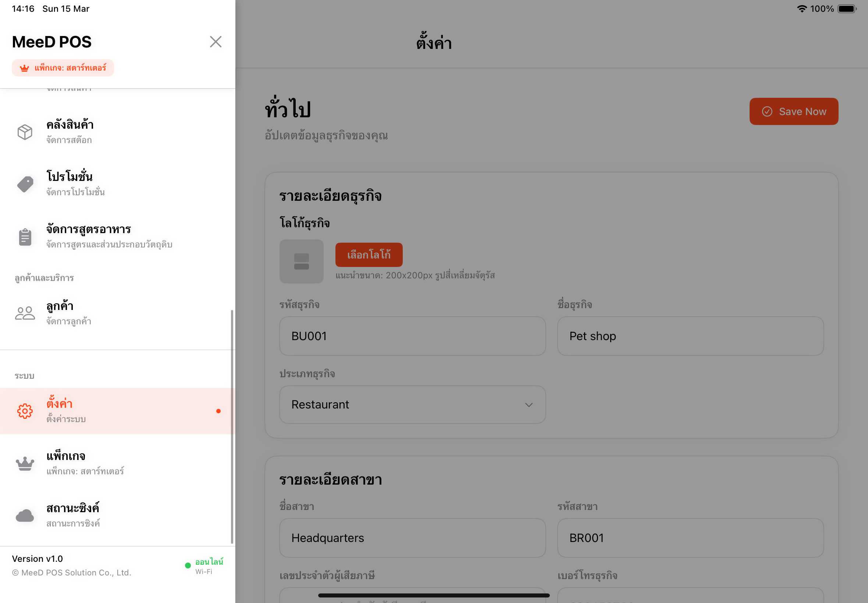The image size is (868, 603).
Task: Click the ลูกค้า people icon
Action: click(x=25, y=313)
